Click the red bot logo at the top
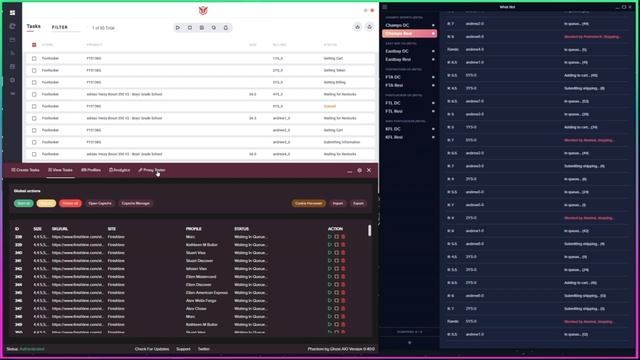 (x=203, y=10)
